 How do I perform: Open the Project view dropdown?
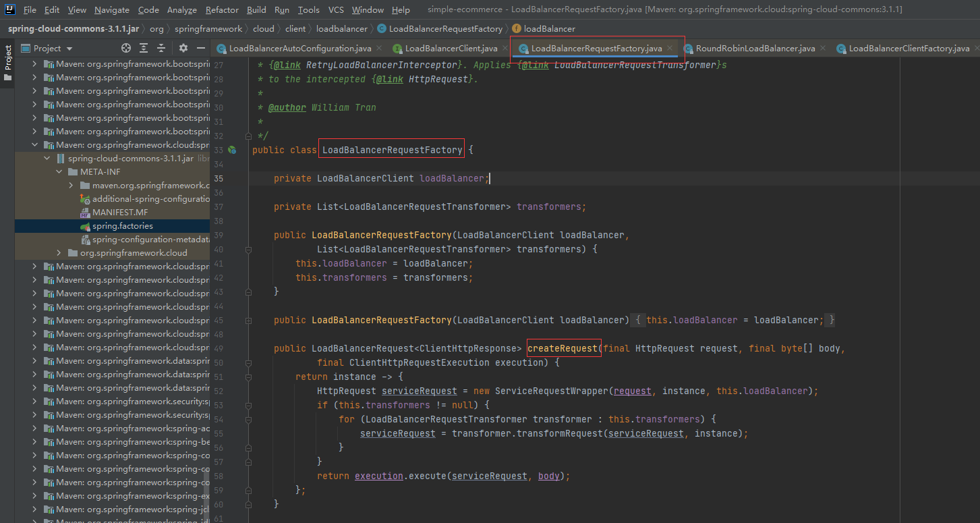pos(69,49)
